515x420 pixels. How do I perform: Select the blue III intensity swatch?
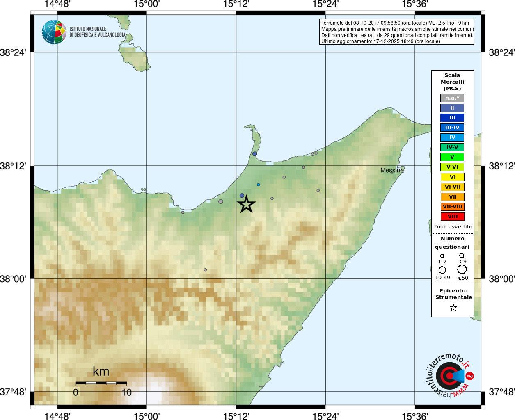(452, 118)
